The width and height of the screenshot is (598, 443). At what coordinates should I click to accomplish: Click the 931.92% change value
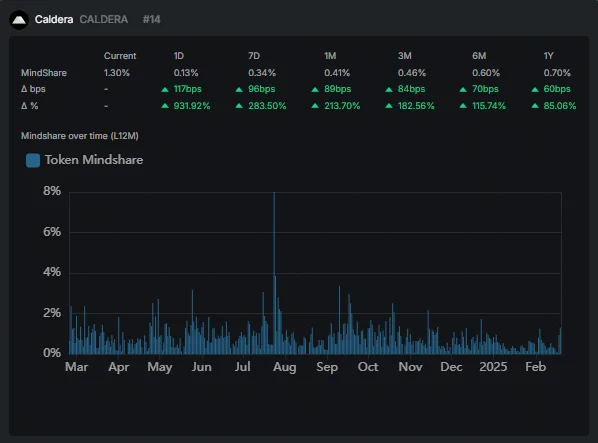click(x=192, y=106)
